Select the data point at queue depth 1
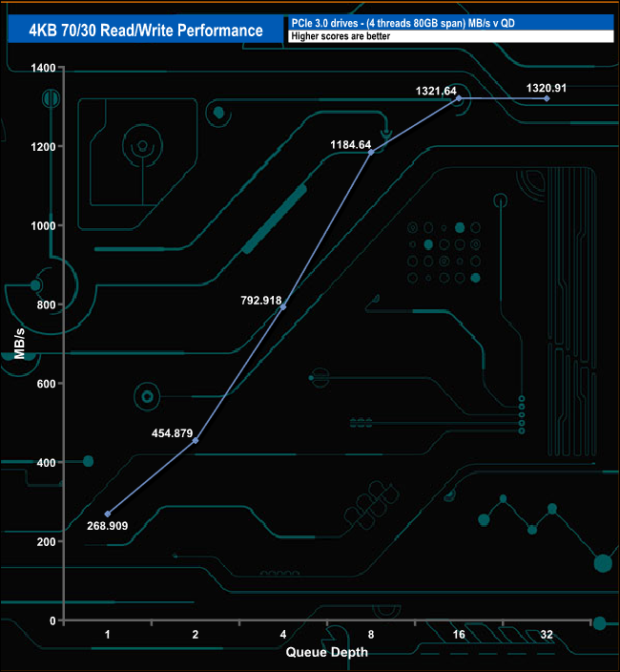This screenshot has width=620, height=672. [x=108, y=514]
